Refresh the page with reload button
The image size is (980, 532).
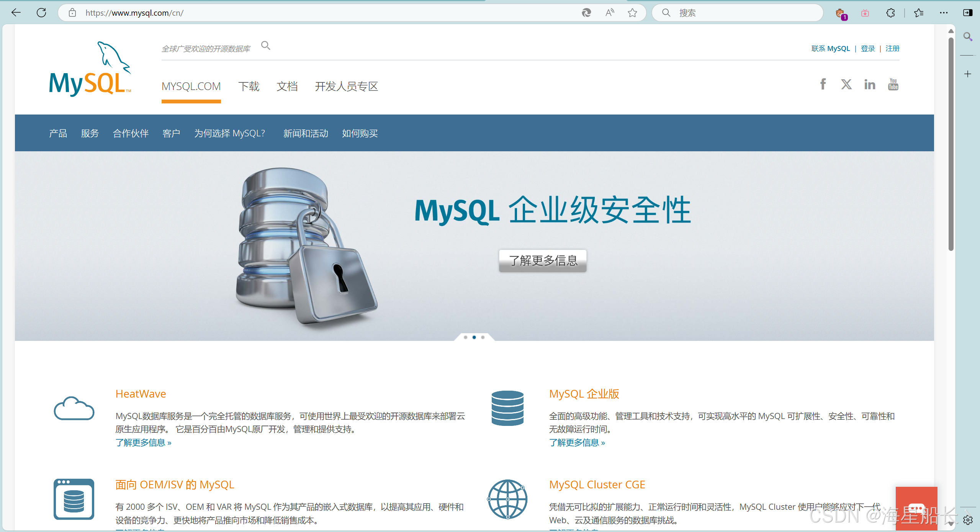(41, 13)
